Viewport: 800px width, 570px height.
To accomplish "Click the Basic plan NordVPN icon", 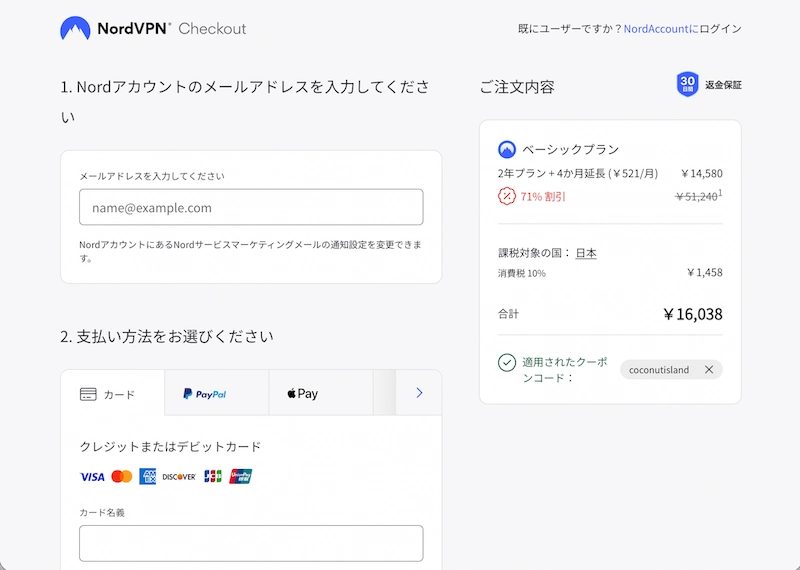I will (507, 150).
